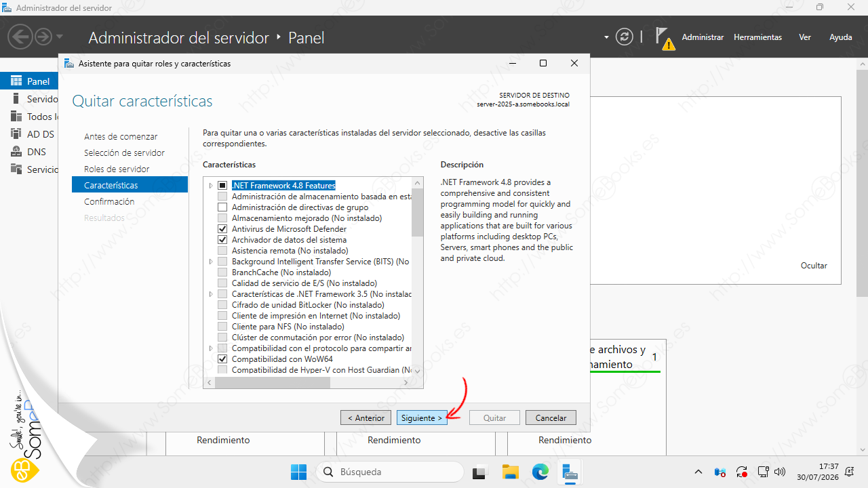
Task: Expand the .NET Framework 4.8 Features node
Action: coord(210,186)
